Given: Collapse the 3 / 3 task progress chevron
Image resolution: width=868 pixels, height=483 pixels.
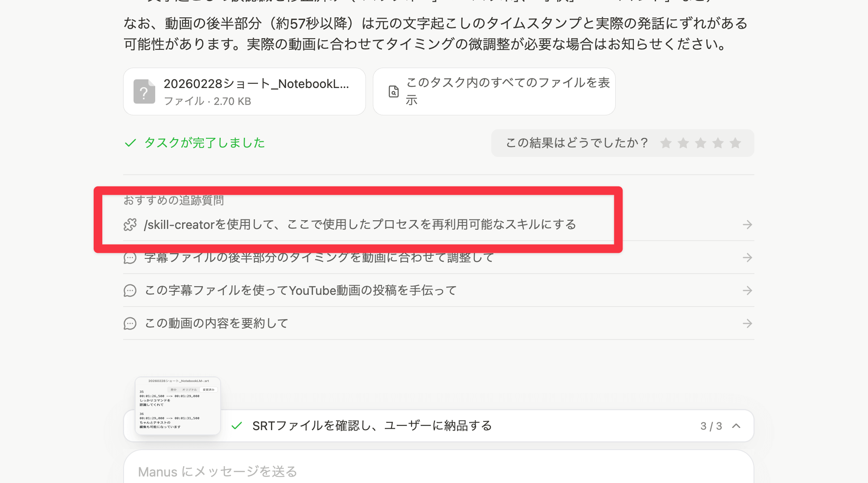Looking at the screenshot, I should point(736,426).
